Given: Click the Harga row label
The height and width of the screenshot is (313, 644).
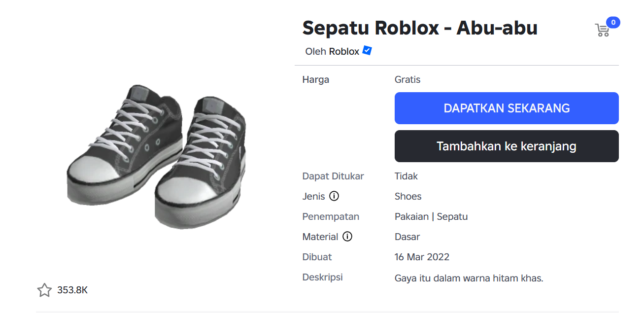Looking at the screenshot, I should (315, 79).
